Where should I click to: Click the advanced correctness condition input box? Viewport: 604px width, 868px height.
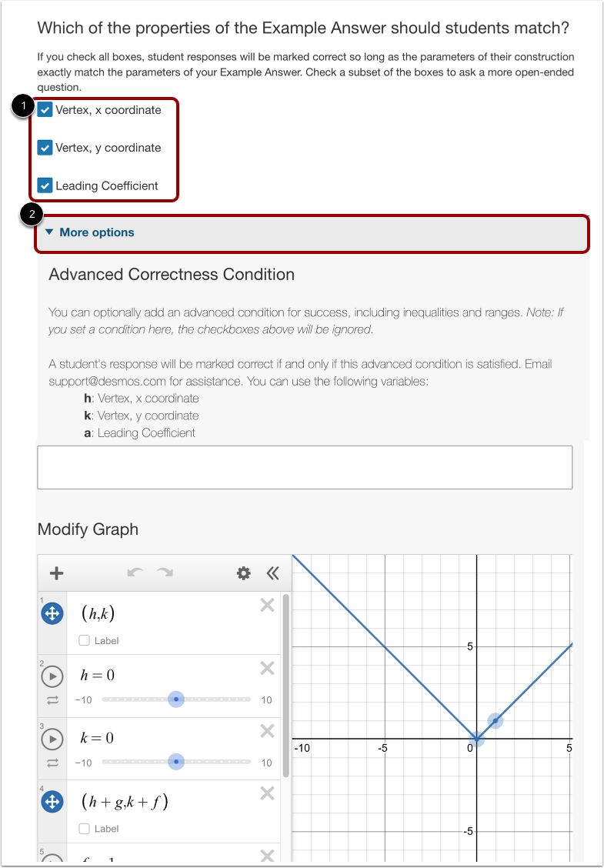pos(305,467)
